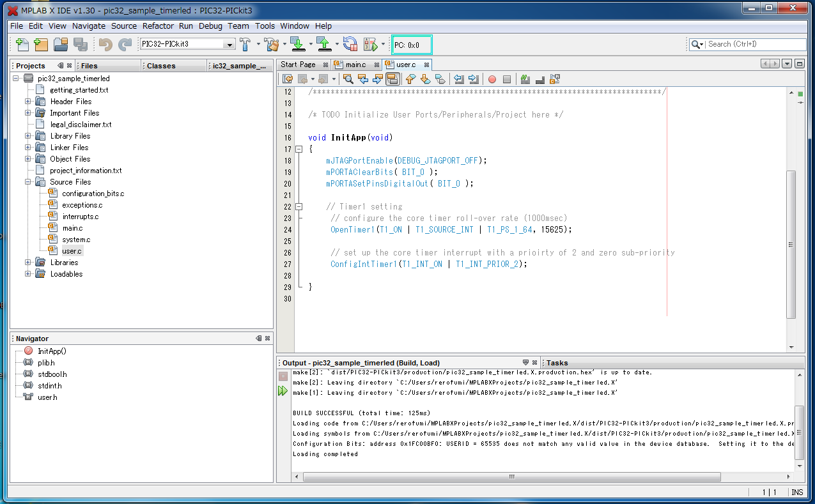Viewport: 815px width, 504px height.
Task: Click the Comment lines icon
Action: coord(525,79)
